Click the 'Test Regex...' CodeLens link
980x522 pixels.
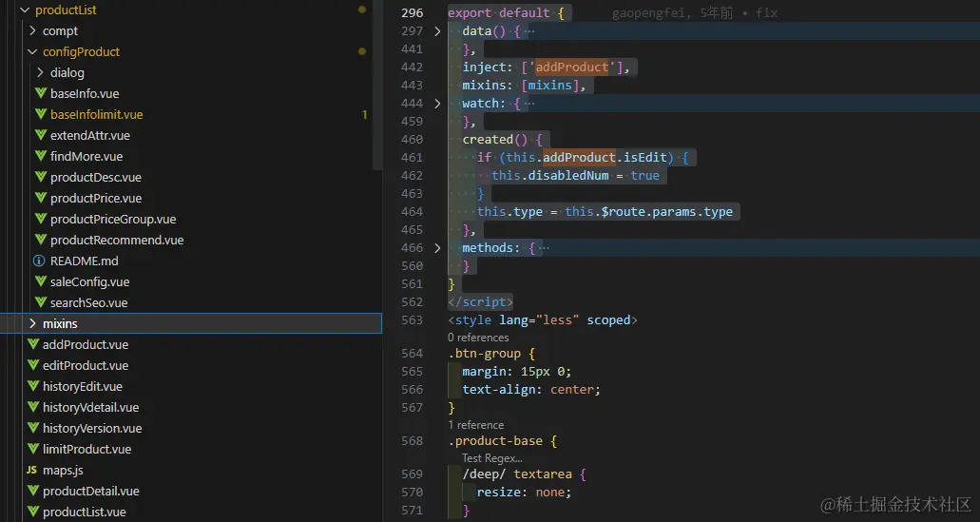pos(491,458)
